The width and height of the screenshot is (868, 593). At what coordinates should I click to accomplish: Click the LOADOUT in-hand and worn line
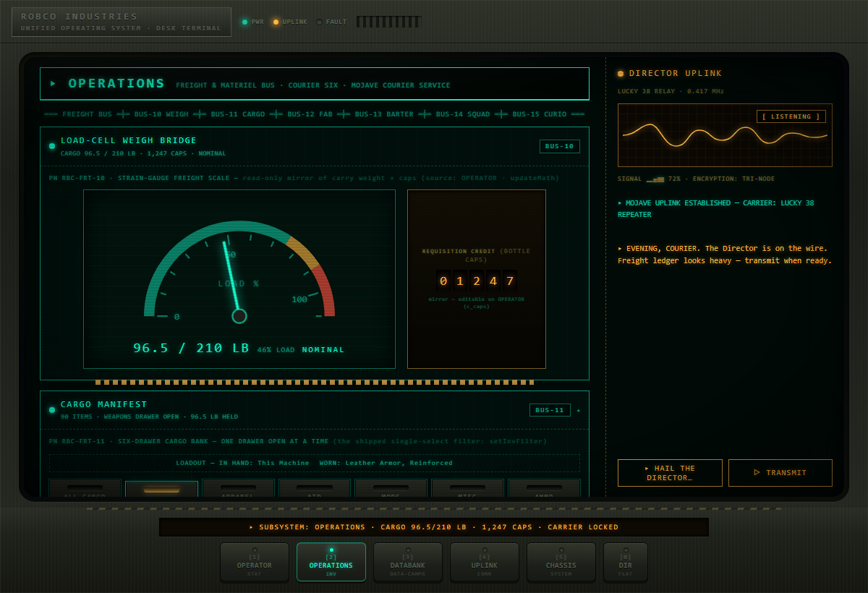315,463
